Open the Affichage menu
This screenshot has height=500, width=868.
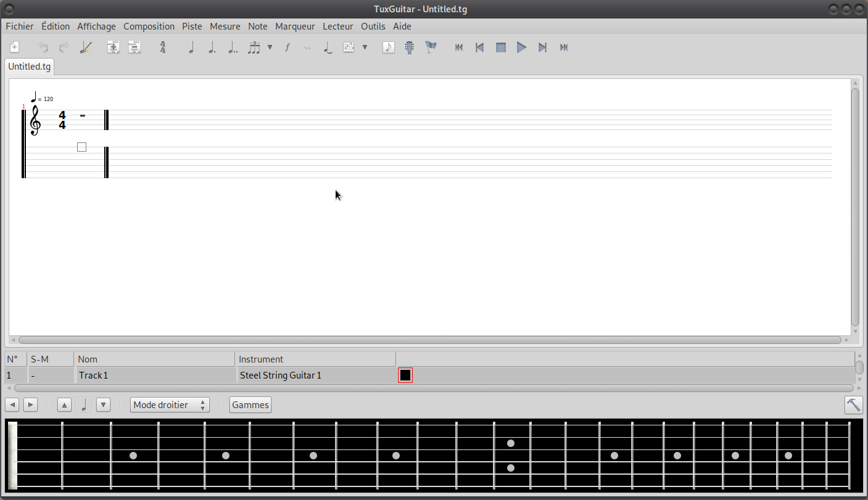[x=96, y=27]
